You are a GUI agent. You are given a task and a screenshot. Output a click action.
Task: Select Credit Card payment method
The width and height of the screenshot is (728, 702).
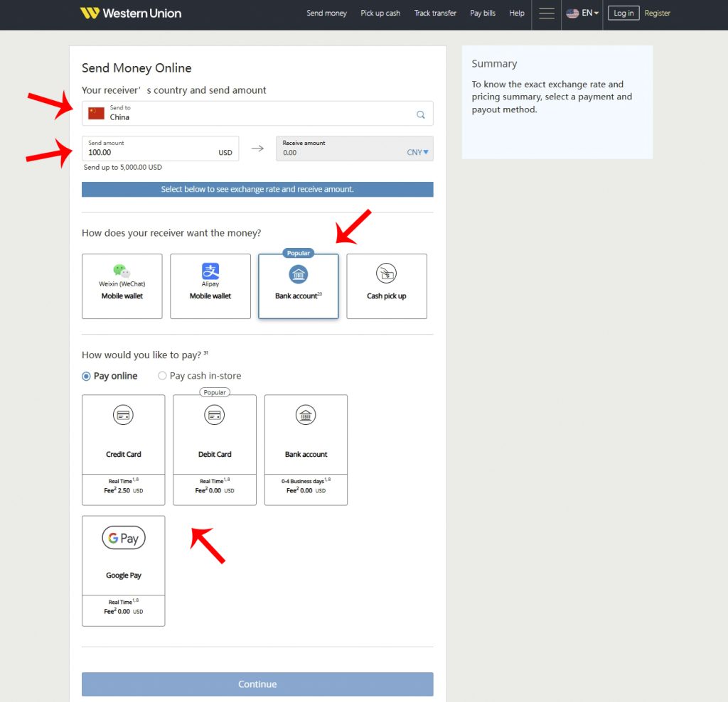pyautogui.click(x=124, y=450)
